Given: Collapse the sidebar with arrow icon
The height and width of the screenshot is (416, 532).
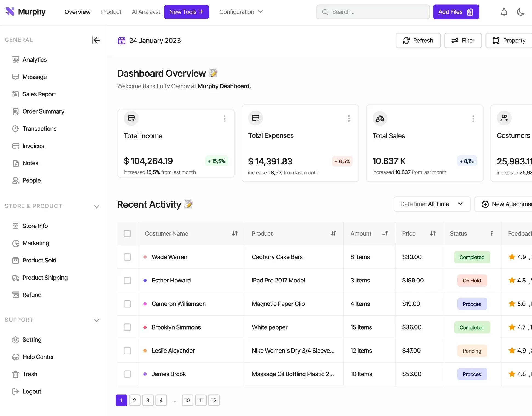Looking at the screenshot, I should (96, 40).
